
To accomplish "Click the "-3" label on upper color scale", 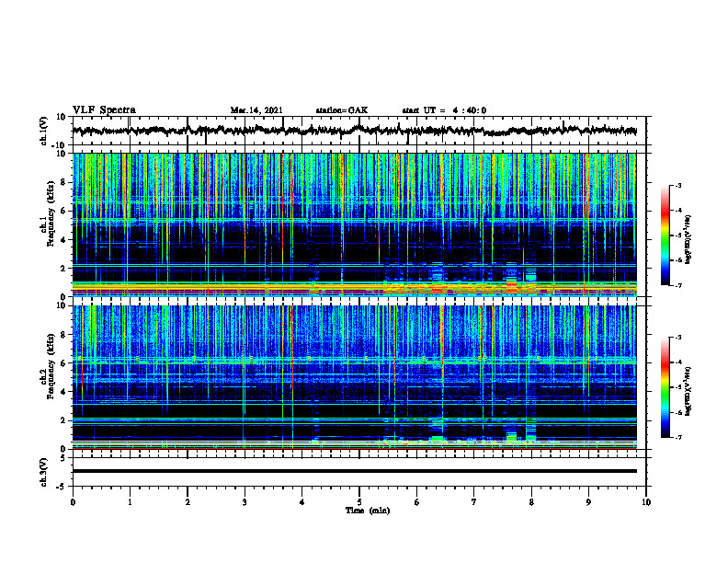I will (x=678, y=185).
